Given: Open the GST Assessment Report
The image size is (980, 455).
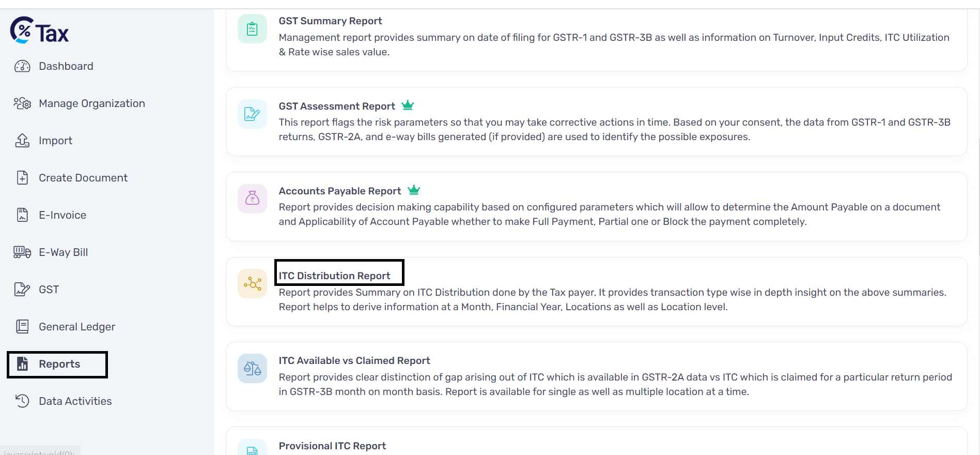Looking at the screenshot, I should [337, 106].
